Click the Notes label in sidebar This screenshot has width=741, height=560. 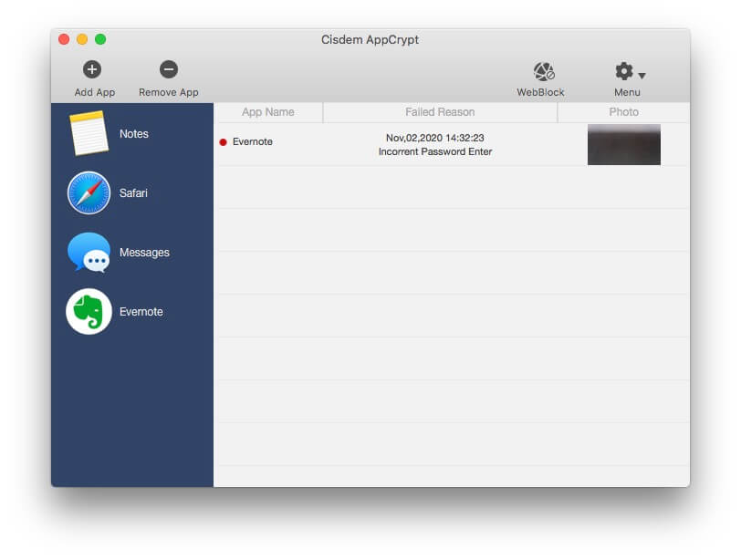pos(134,134)
